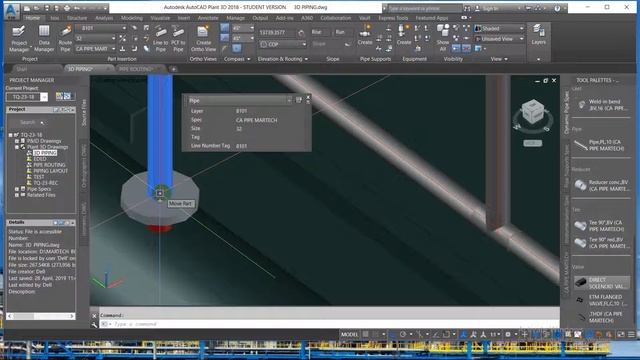The height and width of the screenshot is (360, 640).
Task: Select THDF palette item
Action: click(x=601, y=317)
